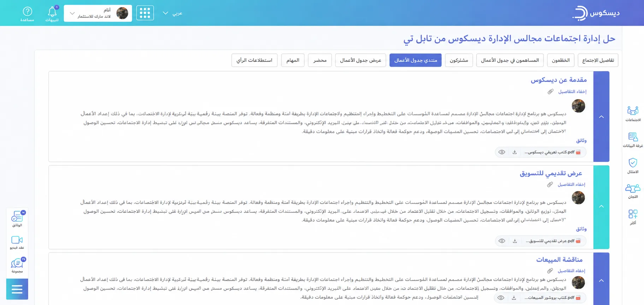Start عقد فيديو video conference

(17, 242)
